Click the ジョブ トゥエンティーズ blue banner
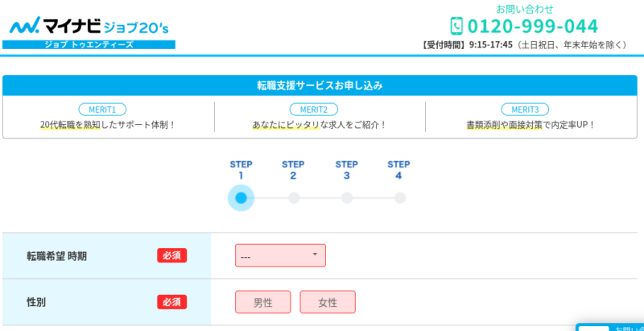 point(89,45)
